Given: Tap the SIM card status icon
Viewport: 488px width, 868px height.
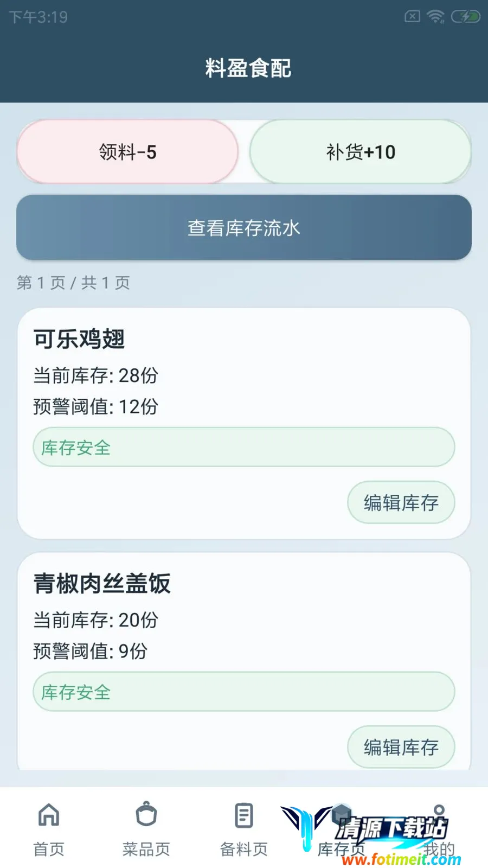Looking at the screenshot, I should [413, 17].
